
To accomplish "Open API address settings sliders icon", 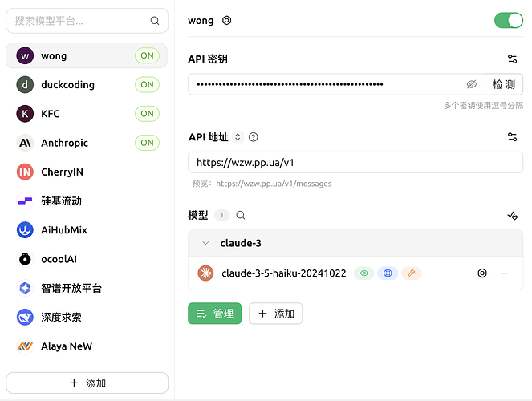I will coord(512,137).
